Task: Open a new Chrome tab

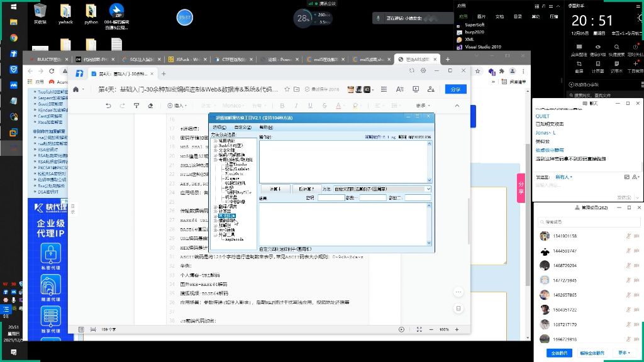Action: (x=448, y=59)
